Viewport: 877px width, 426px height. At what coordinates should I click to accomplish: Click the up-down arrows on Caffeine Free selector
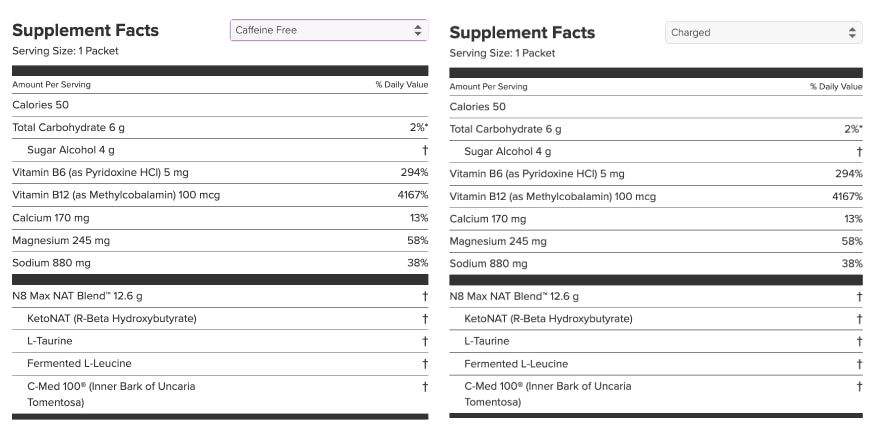tap(418, 30)
